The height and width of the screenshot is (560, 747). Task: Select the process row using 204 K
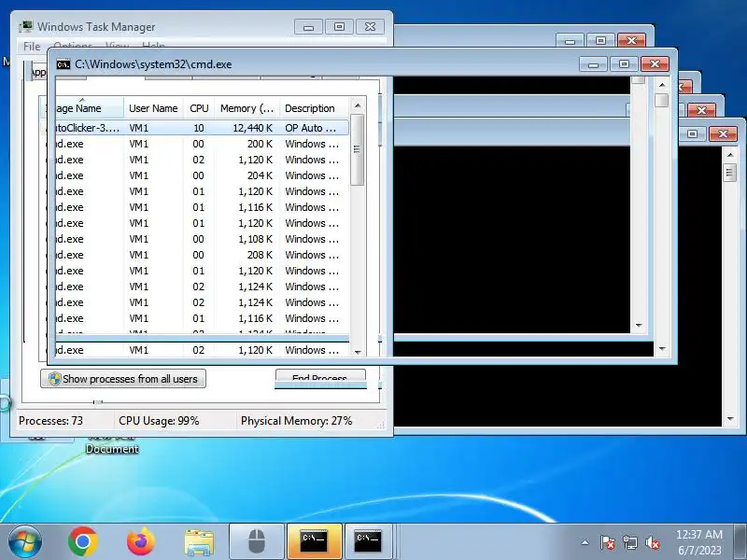click(195, 175)
